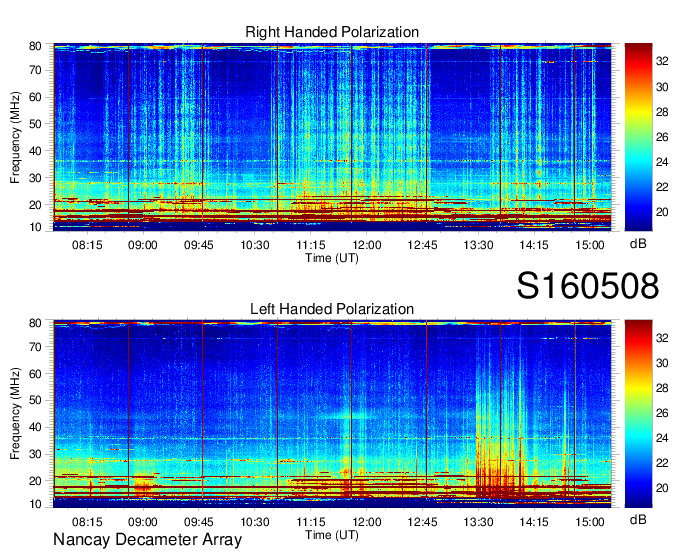Choose 80 MHz tick on left-handed frequency axis

[x=35, y=323]
